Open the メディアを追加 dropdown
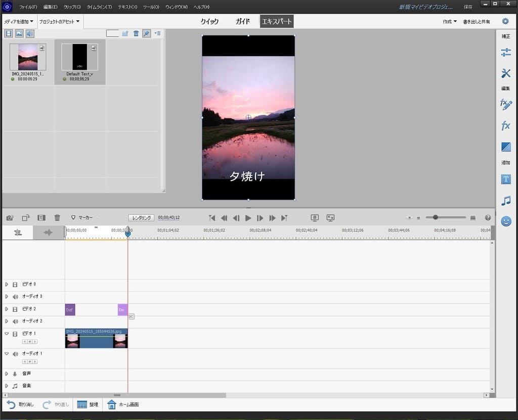The image size is (518, 420). pos(19,22)
